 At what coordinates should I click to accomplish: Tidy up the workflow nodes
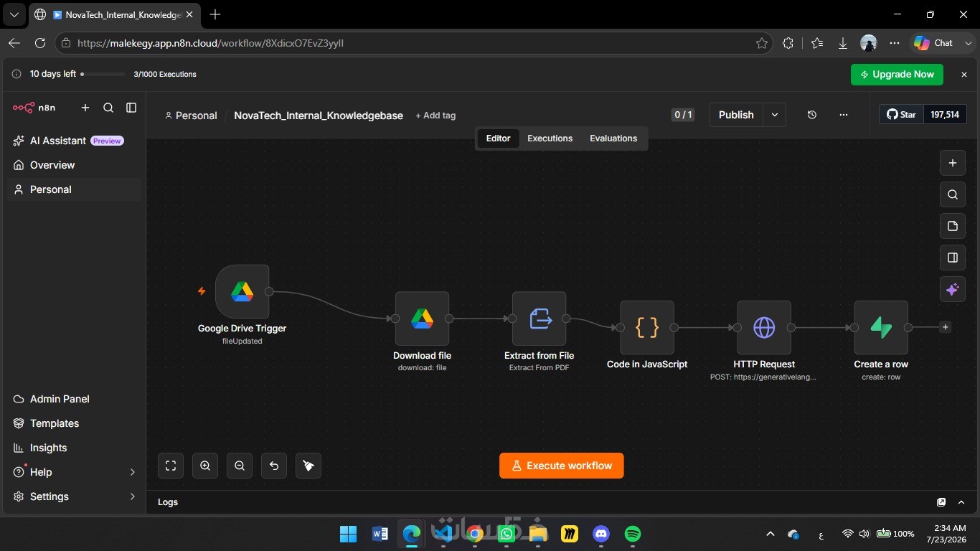(x=308, y=466)
